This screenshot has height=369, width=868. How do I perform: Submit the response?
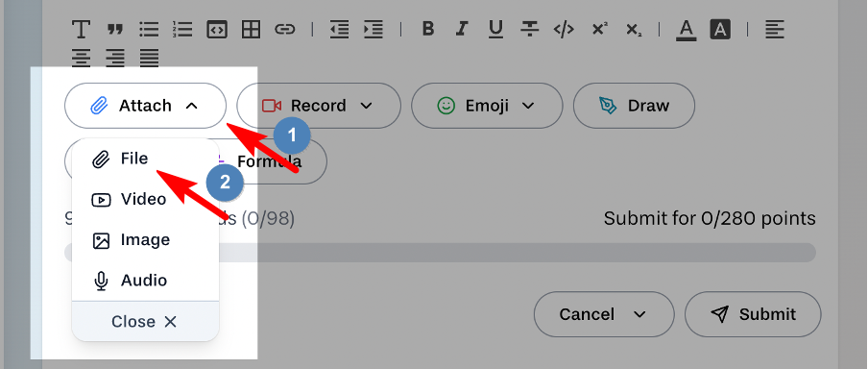point(753,314)
